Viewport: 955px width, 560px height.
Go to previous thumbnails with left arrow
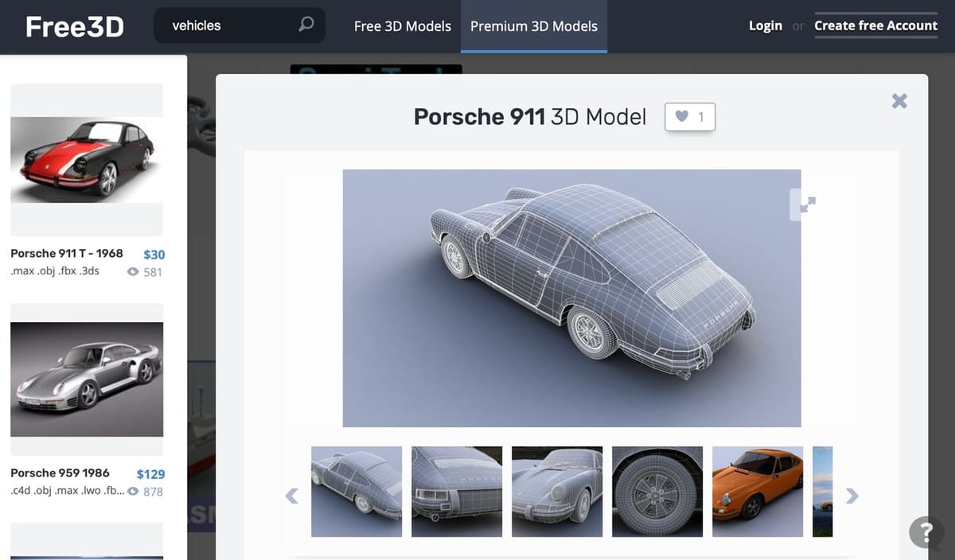click(292, 496)
